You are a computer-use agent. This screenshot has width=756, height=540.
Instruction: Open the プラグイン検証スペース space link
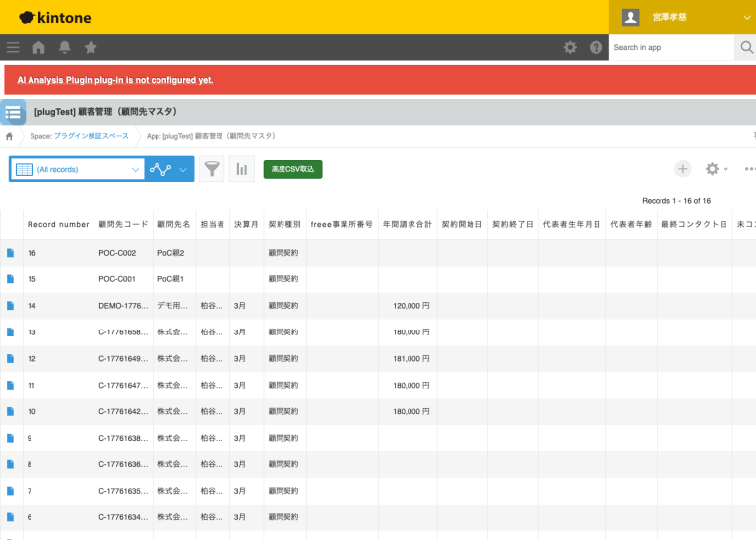point(92,136)
